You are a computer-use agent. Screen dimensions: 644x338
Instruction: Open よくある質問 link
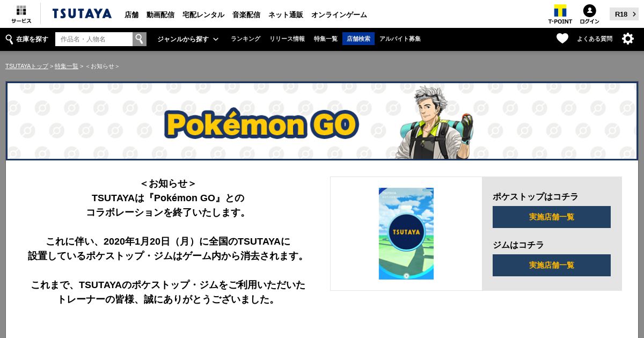[x=595, y=39]
